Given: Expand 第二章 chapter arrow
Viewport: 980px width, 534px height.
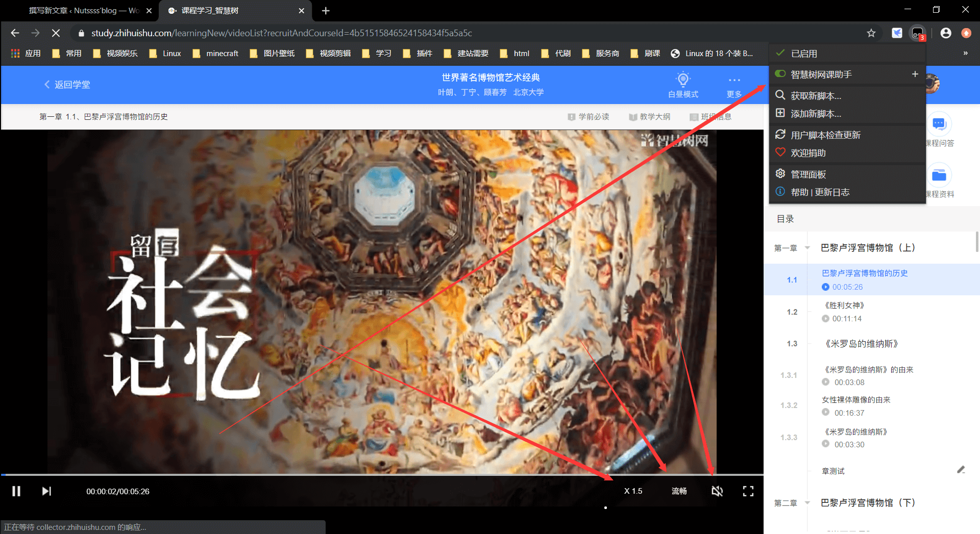Looking at the screenshot, I should [807, 503].
